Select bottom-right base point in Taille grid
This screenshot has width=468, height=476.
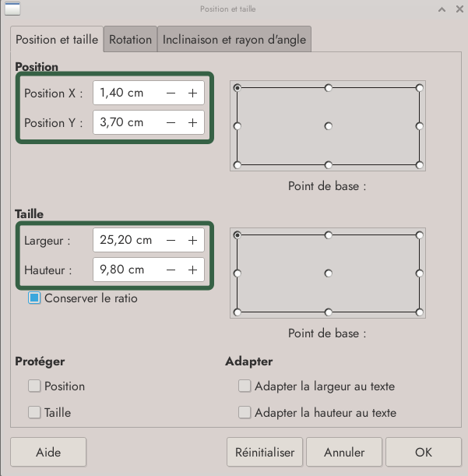pos(420,312)
